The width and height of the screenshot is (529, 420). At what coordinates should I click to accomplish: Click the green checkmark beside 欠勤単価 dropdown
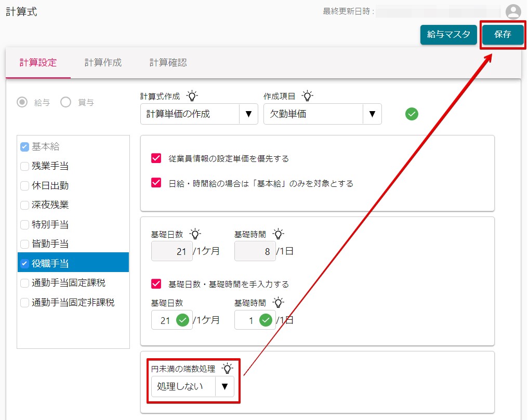[412, 114]
